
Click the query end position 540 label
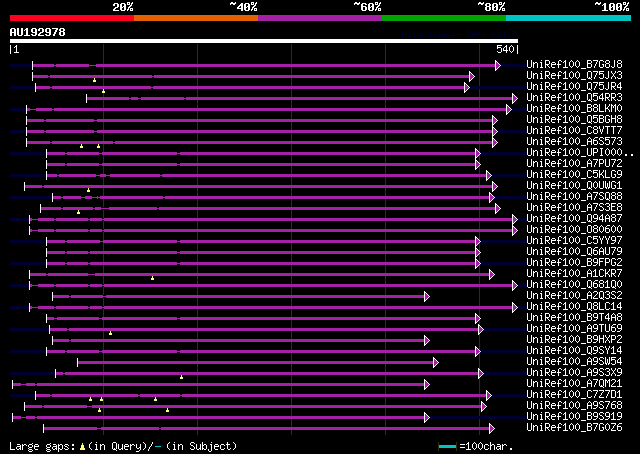(x=505, y=49)
